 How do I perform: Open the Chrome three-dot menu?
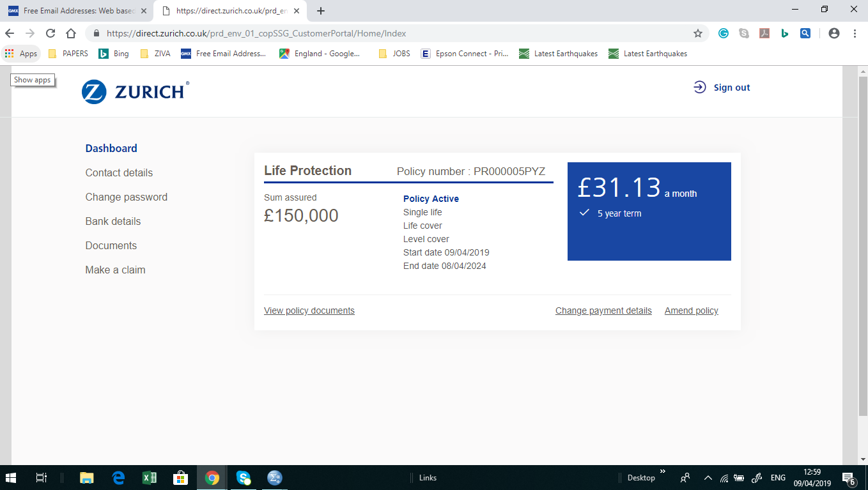coord(855,33)
